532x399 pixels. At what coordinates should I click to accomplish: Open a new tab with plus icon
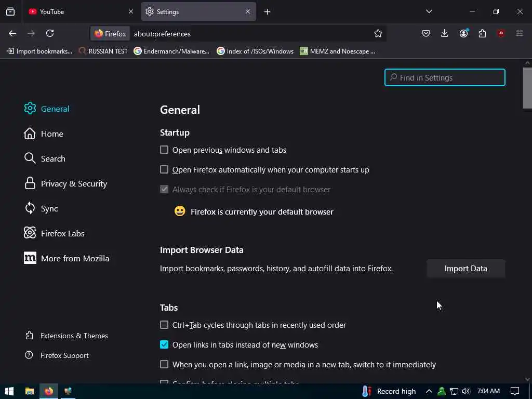(x=267, y=12)
